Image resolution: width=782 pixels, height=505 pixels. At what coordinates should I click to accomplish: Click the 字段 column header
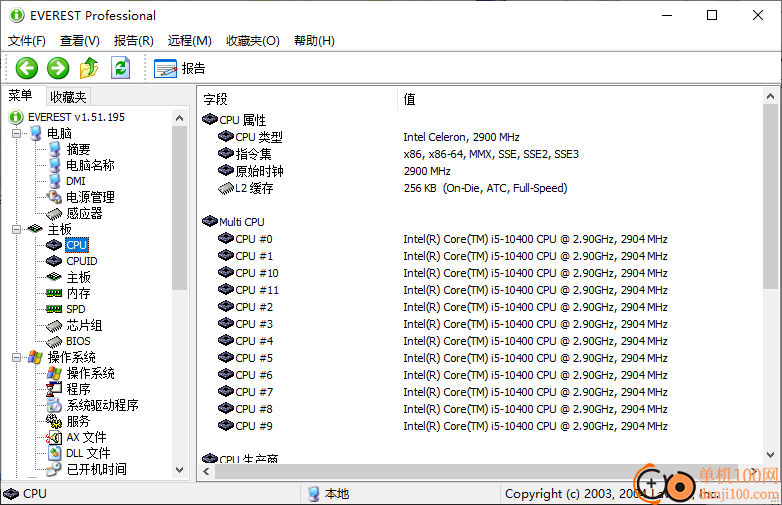(298, 99)
